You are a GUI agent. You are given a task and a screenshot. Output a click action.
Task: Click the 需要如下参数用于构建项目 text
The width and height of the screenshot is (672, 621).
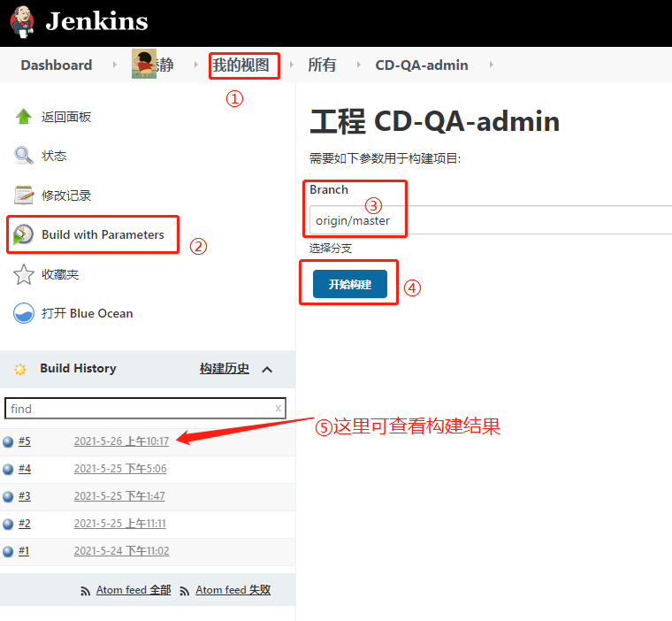point(385,158)
